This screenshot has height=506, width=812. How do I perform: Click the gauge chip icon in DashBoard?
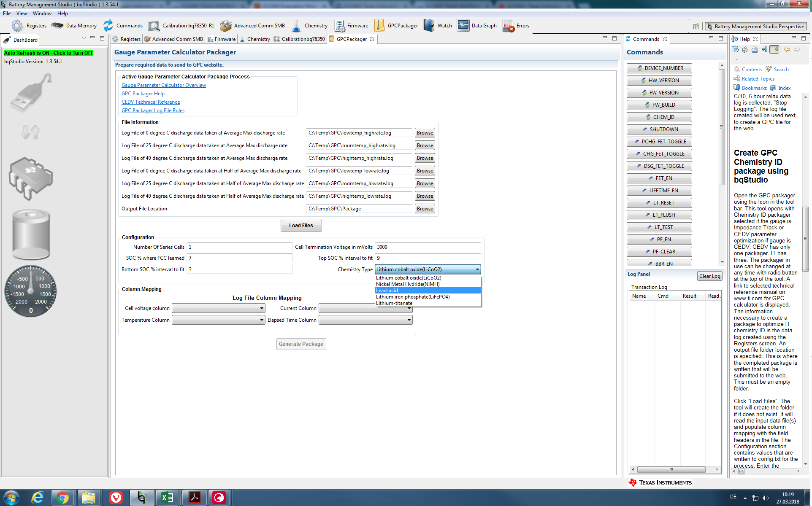pyautogui.click(x=30, y=178)
